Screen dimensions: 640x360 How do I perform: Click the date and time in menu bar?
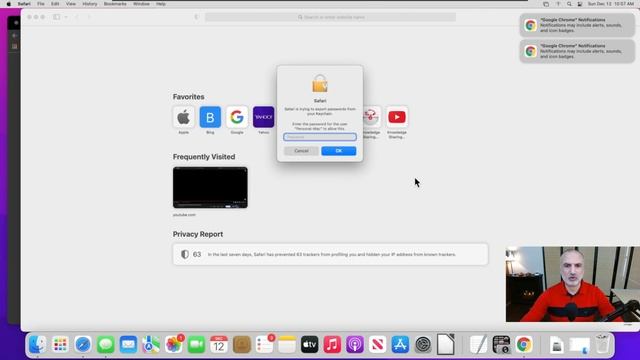click(611, 4)
